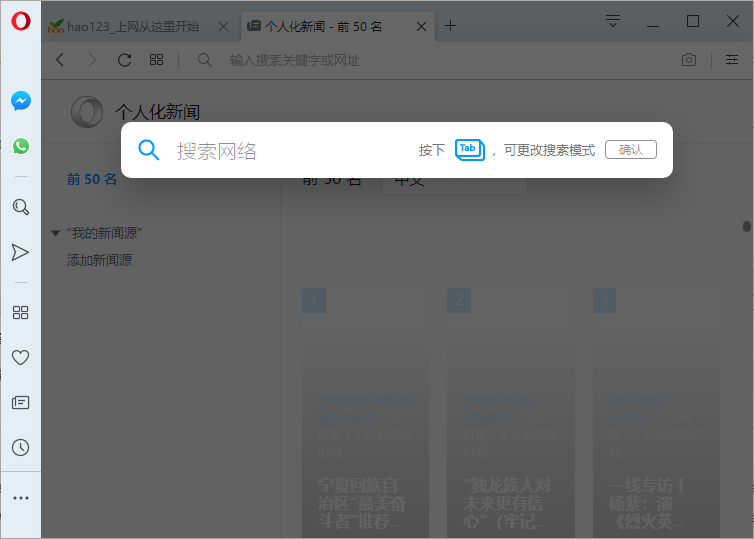Open sidebar setup three dots
754x539 pixels.
coord(21,498)
